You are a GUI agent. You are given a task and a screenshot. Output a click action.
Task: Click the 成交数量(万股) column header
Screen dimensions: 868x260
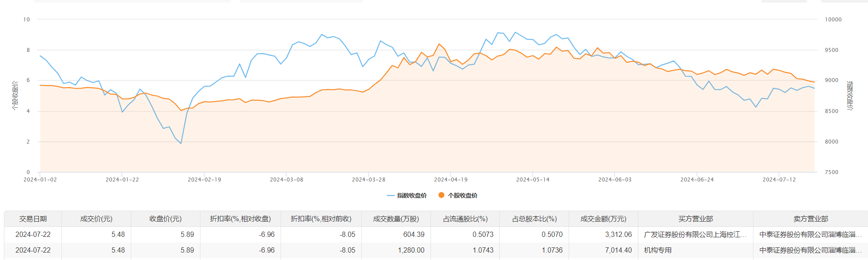(396, 219)
